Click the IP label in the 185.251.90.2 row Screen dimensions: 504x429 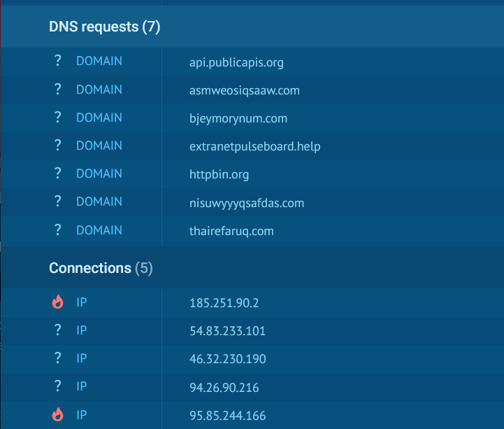click(x=82, y=302)
